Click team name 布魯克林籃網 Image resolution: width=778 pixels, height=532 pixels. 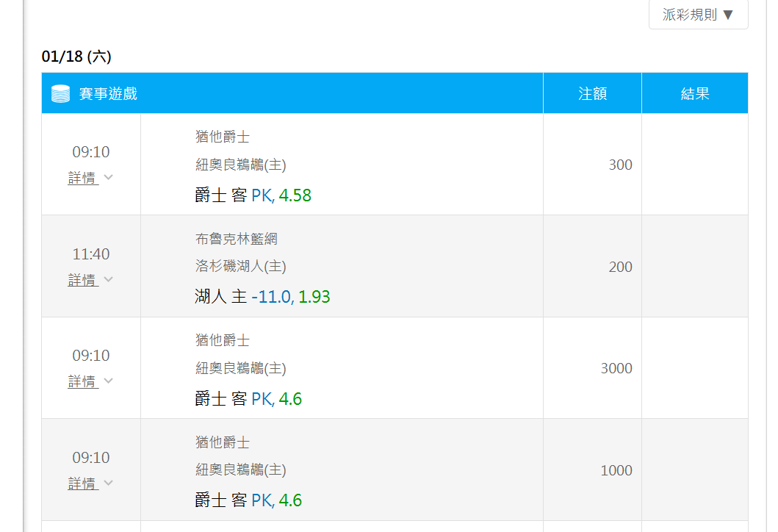click(236, 239)
